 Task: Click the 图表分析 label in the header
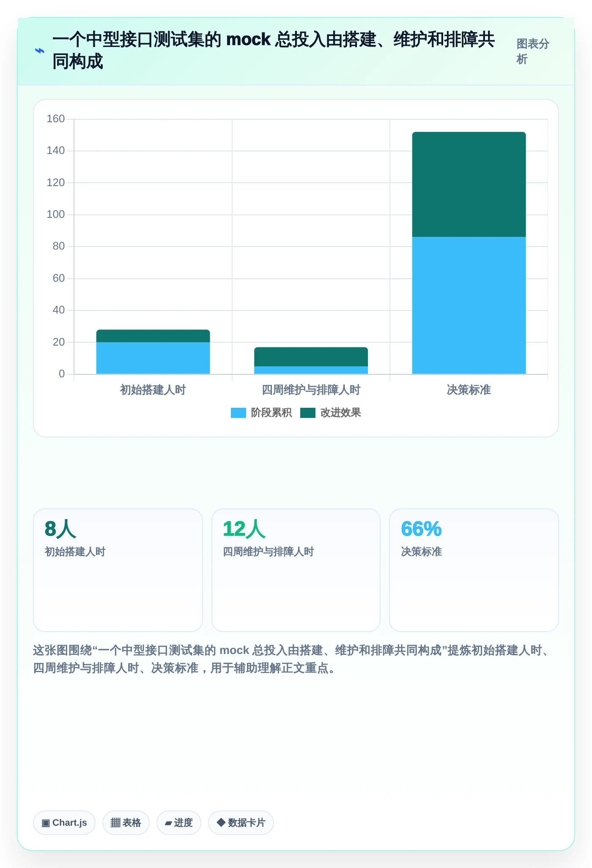(x=533, y=51)
